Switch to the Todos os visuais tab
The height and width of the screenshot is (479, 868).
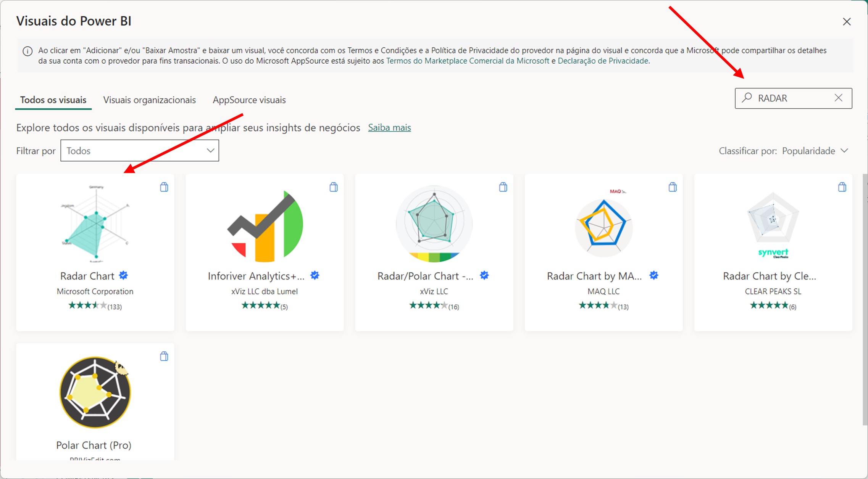pyautogui.click(x=53, y=100)
